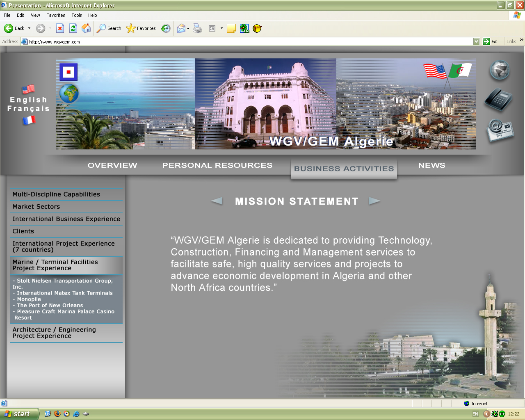Open the telephone contact icon
Viewport: 525px width, 420px height.
click(x=498, y=100)
